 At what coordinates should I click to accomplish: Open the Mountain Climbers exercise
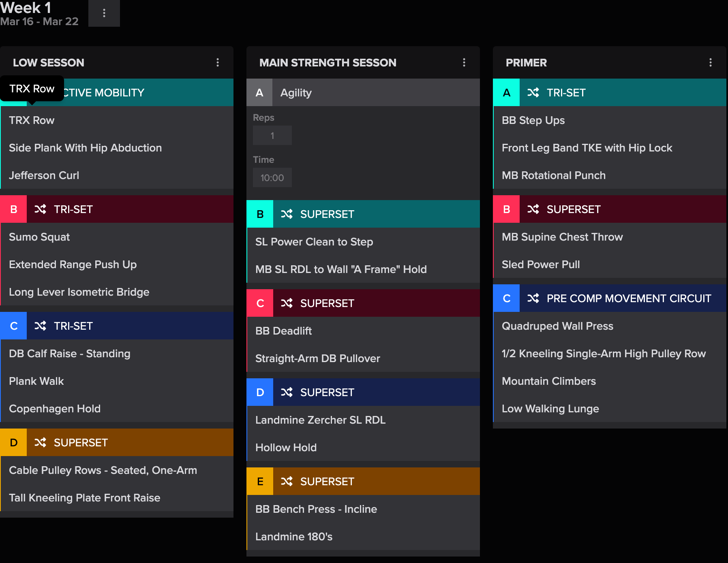pyautogui.click(x=610, y=381)
